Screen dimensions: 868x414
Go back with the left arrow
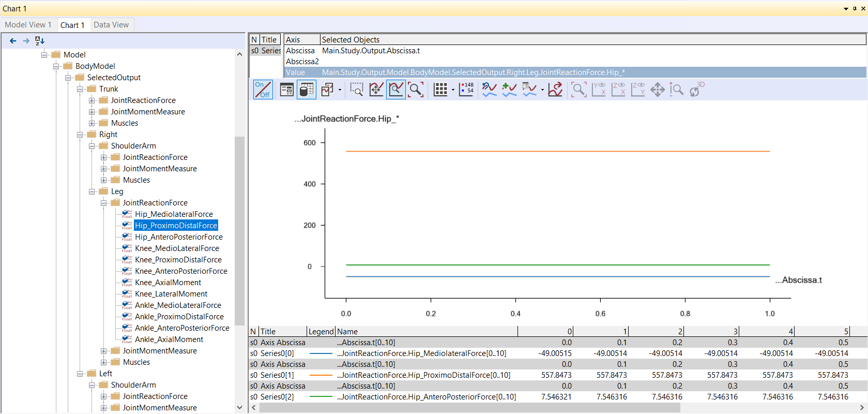coord(13,40)
